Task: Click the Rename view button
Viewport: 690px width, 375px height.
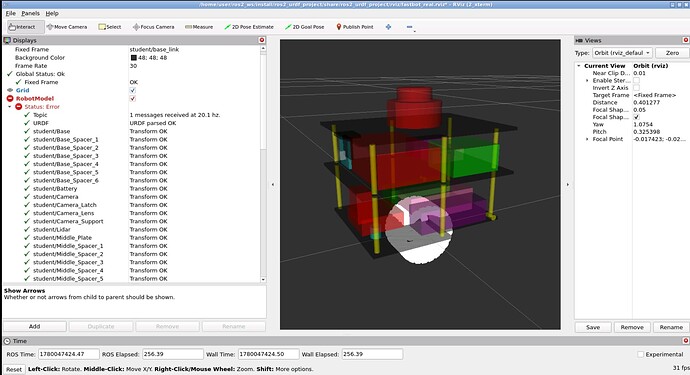Action: click(671, 327)
